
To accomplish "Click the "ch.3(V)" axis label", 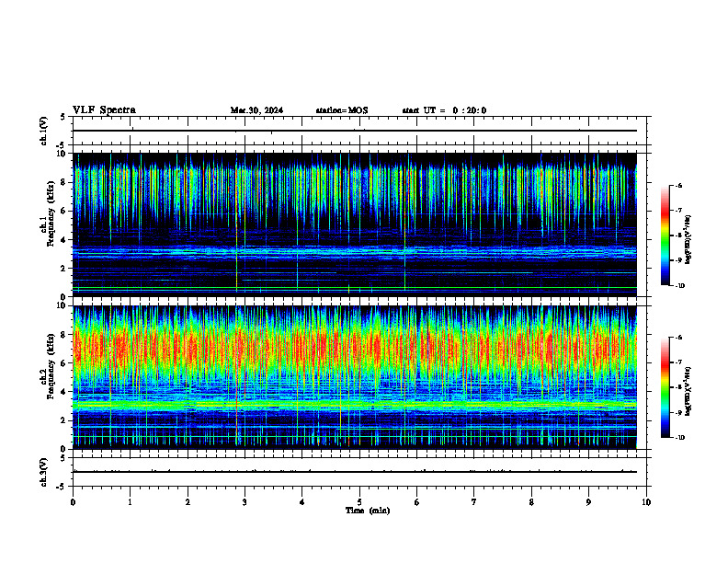I will pos(43,473).
